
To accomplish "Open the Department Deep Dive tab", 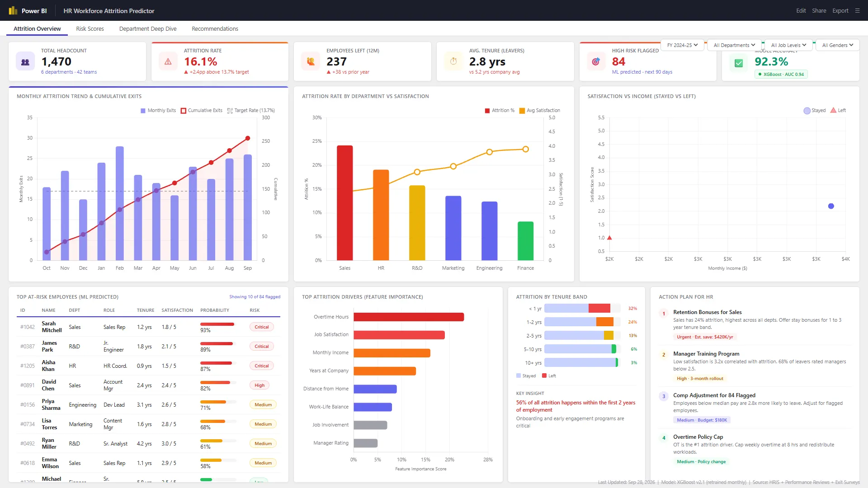I will pos(148,28).
